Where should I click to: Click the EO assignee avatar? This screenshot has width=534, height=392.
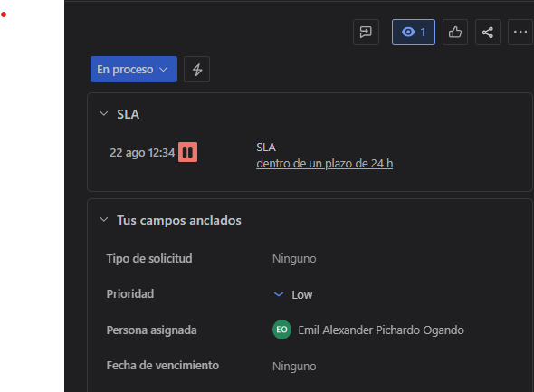(x=281, y=330)
